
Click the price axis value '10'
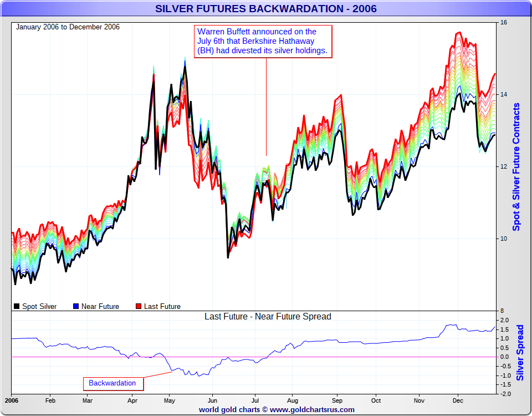coord(504,239)
